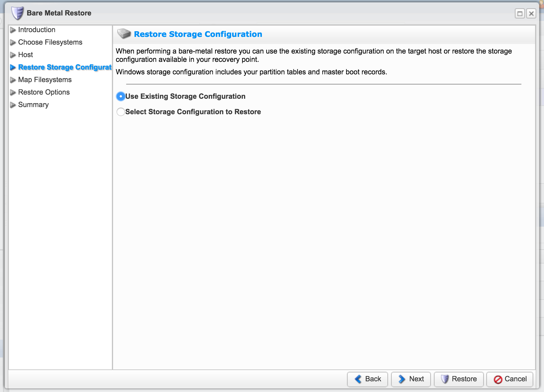Maximize the Bare Metal Restore dialog
The height and width of the screenshot is (392, 544).
point(520,13)
